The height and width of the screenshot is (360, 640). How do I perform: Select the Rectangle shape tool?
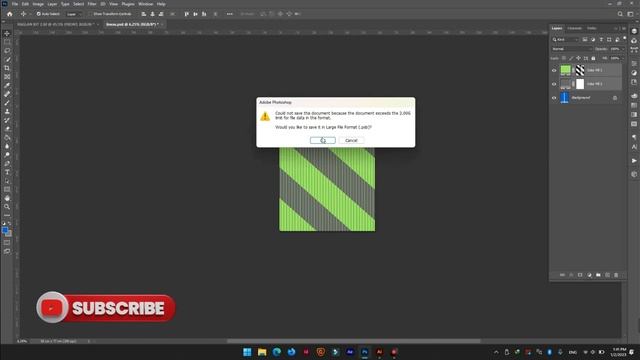click(7, 189)
